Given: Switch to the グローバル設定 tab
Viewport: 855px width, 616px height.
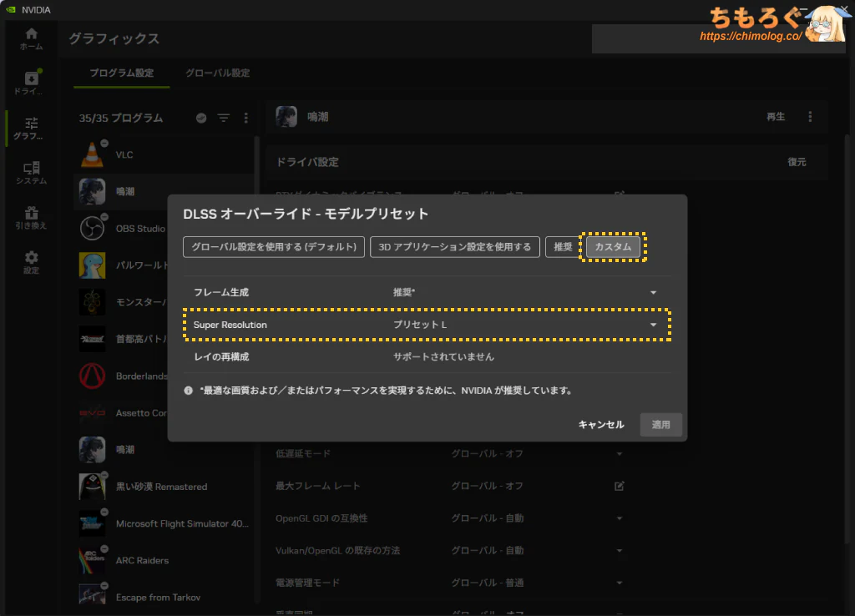Looking at the screenshot, I should click(x=217, y=73).
